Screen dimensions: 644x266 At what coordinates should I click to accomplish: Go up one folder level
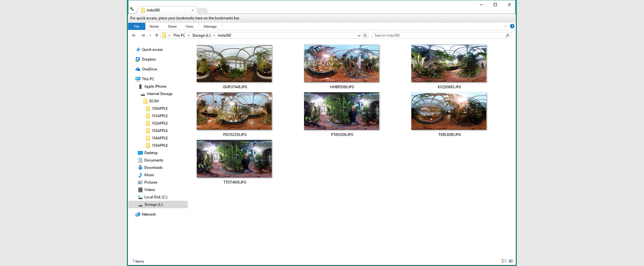156,35
